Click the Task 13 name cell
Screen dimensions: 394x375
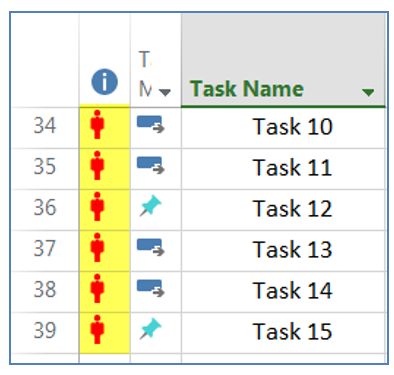[283, 250]
